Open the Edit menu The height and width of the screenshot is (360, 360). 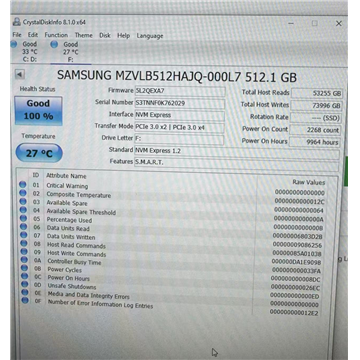click(33, 35)
